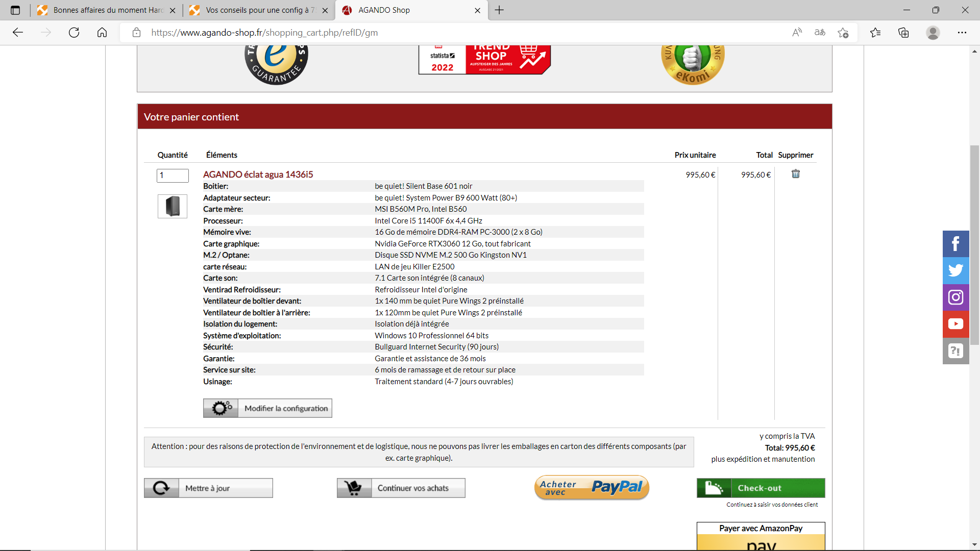Pay using Acheter avec PayPal button

[592, 488]
